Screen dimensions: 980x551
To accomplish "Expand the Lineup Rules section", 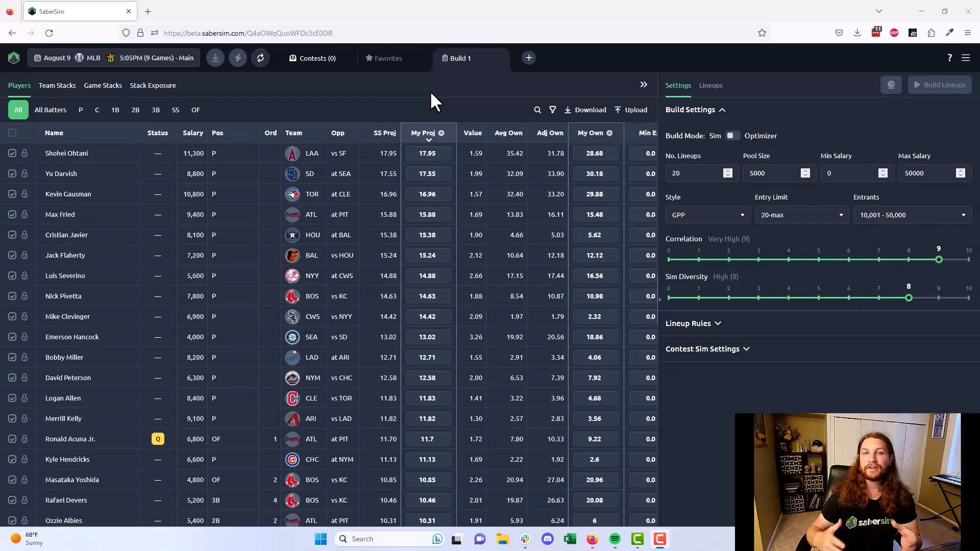I will tap(693, 323).
